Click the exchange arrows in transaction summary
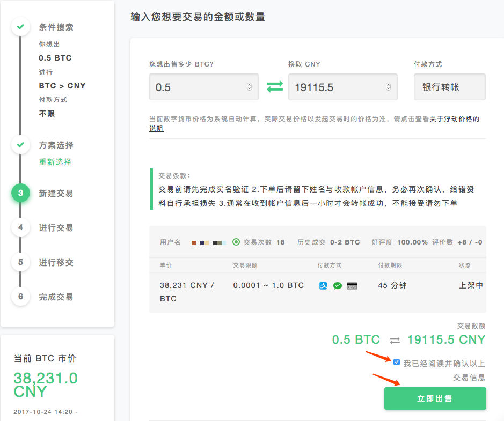 click(x=395, y=341)
